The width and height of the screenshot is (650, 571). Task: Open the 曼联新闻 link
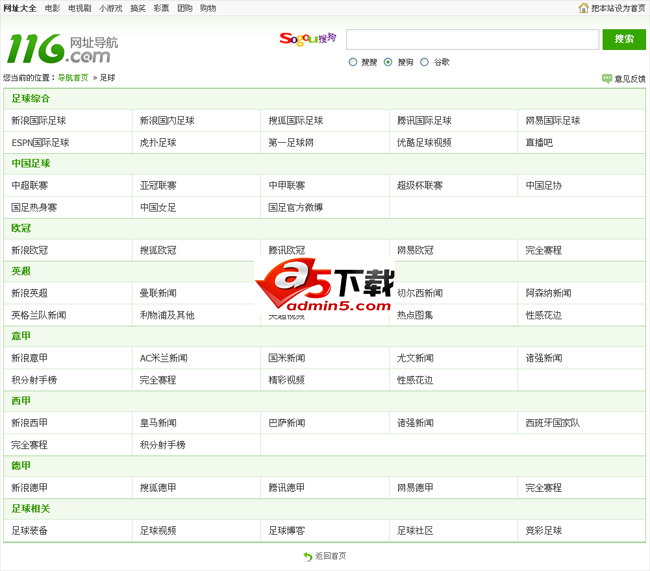point(158,293)
